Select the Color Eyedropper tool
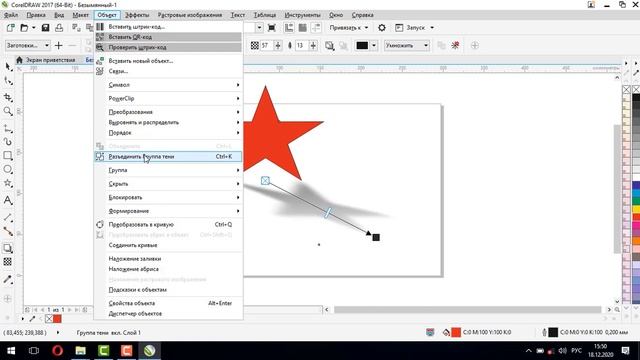 click(x=8, y=280)
